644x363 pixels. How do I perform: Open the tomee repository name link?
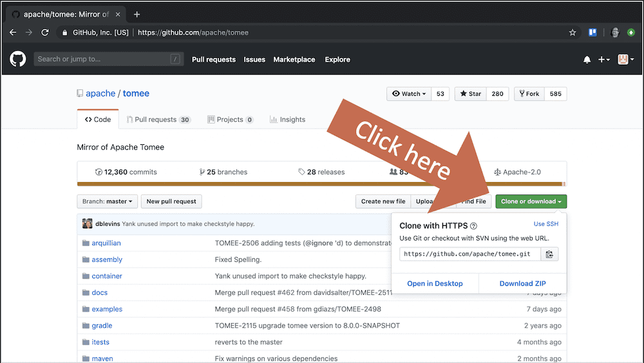point(136,93)
